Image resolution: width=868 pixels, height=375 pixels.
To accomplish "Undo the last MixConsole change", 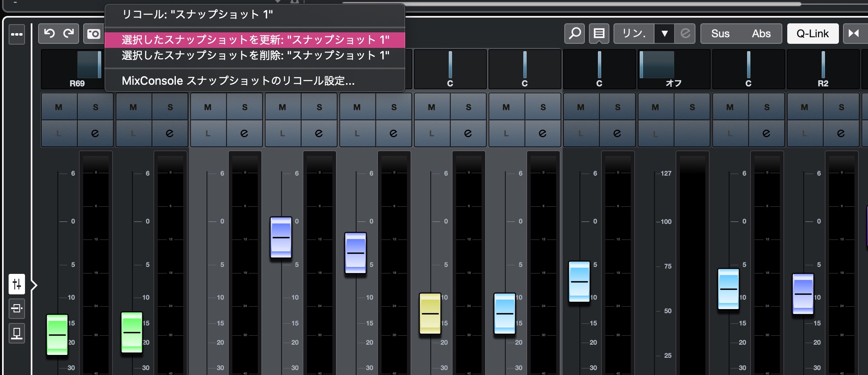I will coord(49,34).
